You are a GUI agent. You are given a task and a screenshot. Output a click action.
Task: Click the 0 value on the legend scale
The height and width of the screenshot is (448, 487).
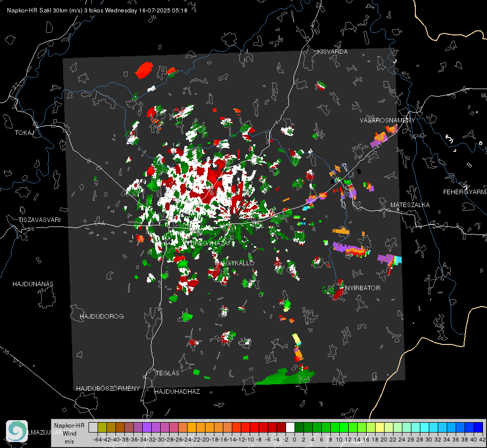tap(294, 440)
